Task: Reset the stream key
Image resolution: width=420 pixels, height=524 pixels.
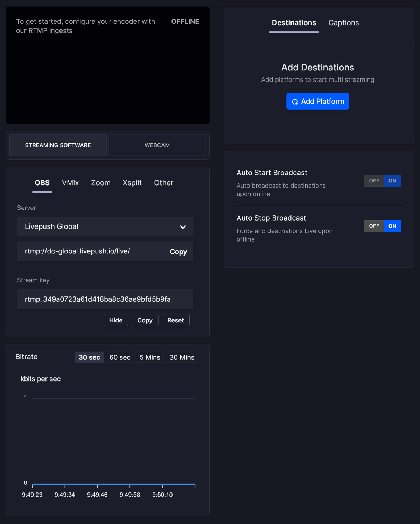Action: click(x=175, y=320)
